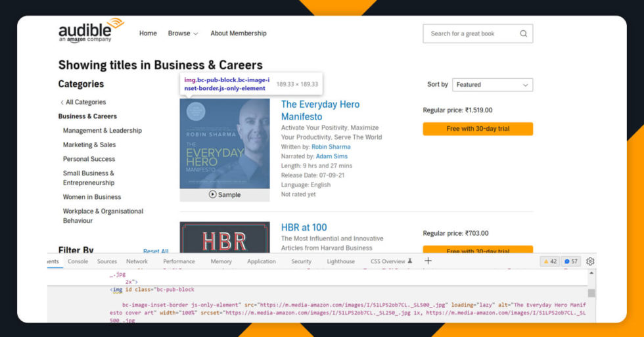644x337 pixels.
Task: Switch to the Network tab
Action: pyautogui.click(x=137, y=261)
